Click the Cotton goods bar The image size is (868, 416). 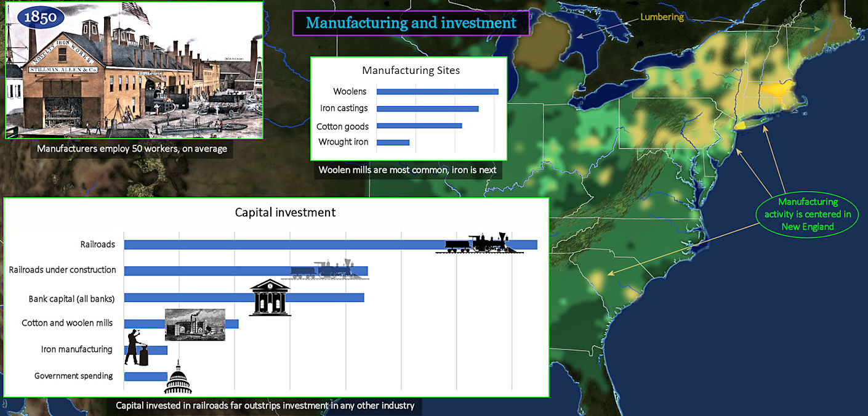point(419,126)
